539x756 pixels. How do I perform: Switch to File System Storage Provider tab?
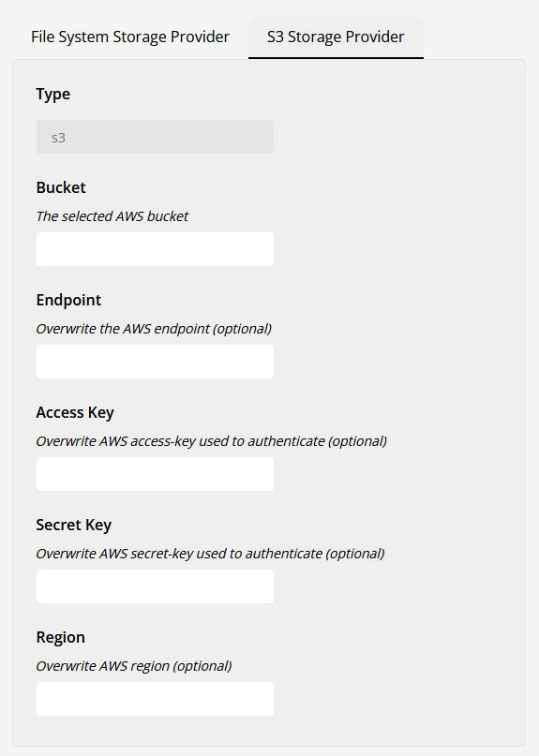point(130,37)
